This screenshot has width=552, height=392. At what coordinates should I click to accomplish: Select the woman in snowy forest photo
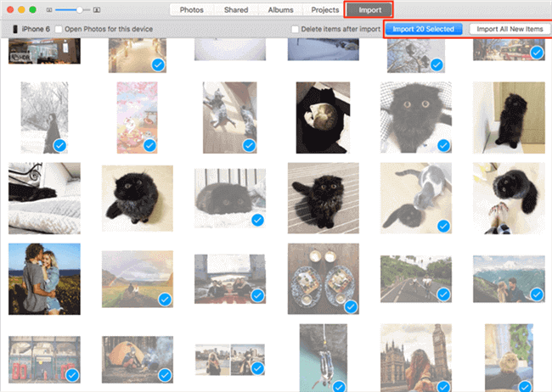(44, 118)
